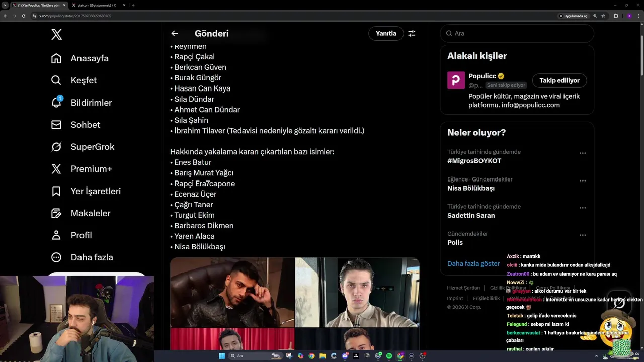Click the back arrow beside Gönderi

(x=175, y=33)
